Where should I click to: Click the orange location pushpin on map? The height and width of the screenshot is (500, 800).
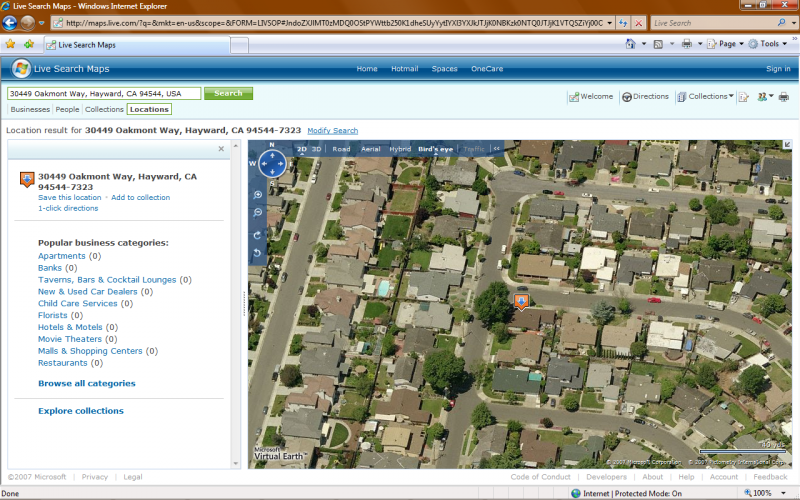point(521,300)
